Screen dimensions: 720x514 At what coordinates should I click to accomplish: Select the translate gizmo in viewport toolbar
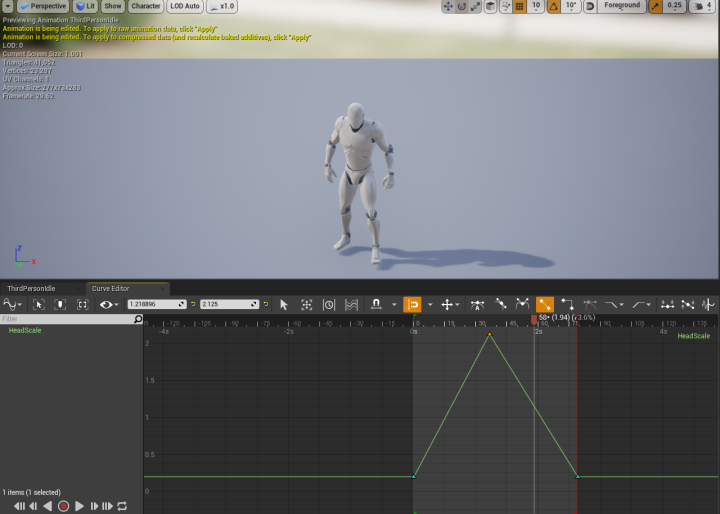[447, 6]
